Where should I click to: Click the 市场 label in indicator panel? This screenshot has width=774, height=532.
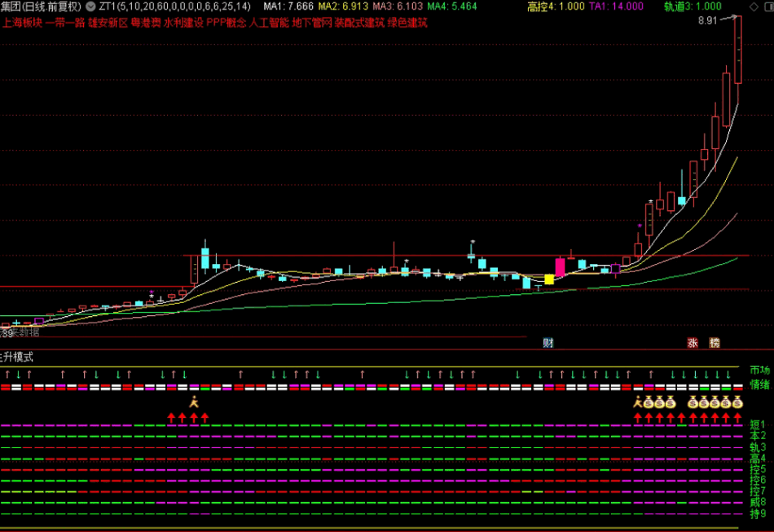tap(759, 370)
